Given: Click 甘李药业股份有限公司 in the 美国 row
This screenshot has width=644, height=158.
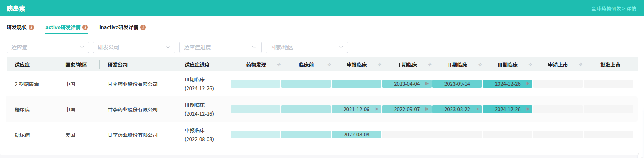Looking at the screenshot, I should point(133,135).
